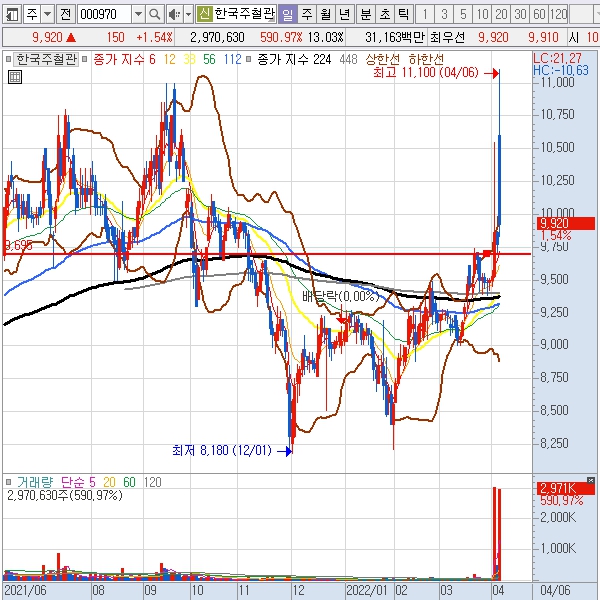Toggle square marker before 거래량 legend

pos(8,482)
